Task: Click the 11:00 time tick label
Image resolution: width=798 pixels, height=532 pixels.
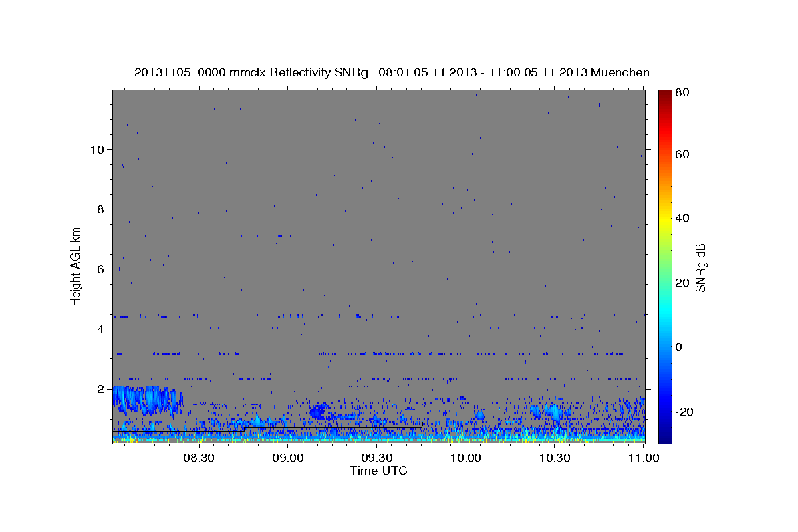Action: pos(644,458)
